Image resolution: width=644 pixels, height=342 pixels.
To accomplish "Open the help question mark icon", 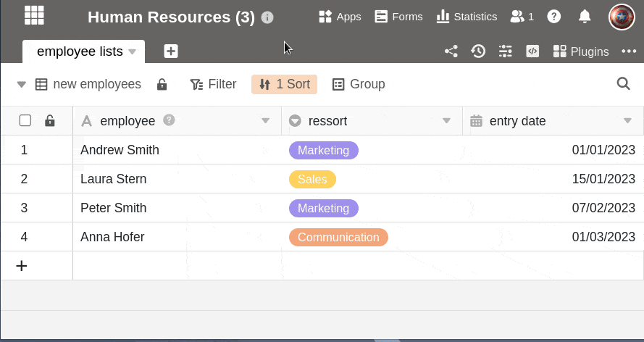I will (x=554, y=16).
